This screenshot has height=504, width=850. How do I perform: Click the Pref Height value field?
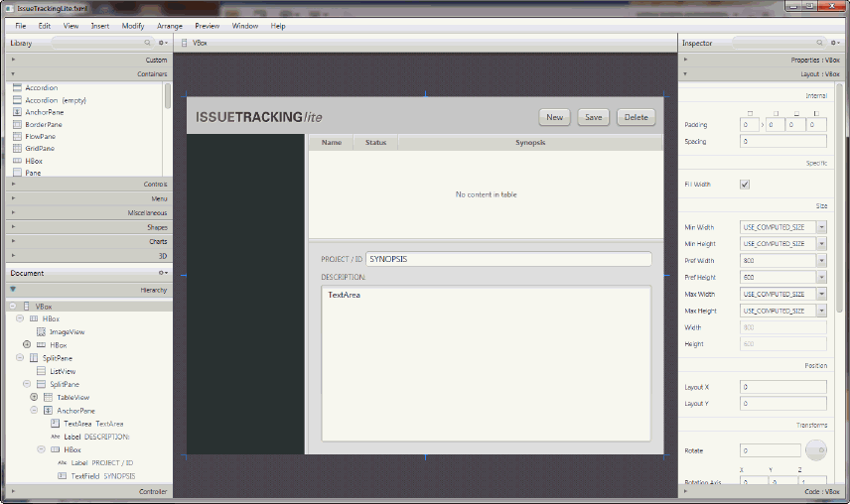779,277
